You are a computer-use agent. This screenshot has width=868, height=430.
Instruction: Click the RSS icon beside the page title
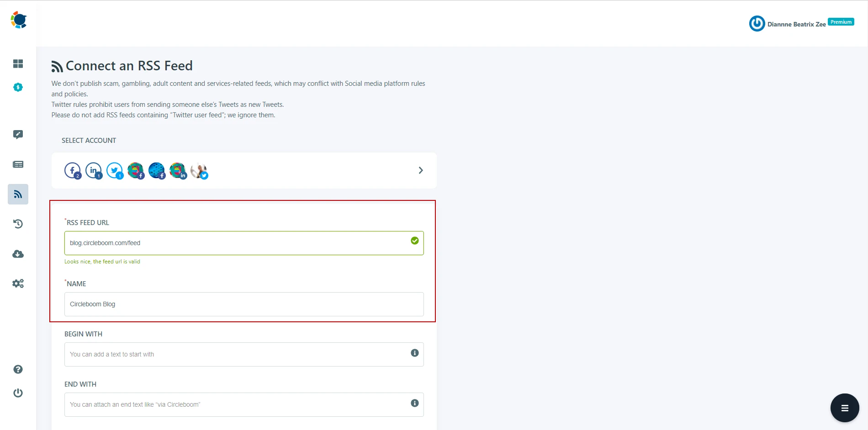57,67
